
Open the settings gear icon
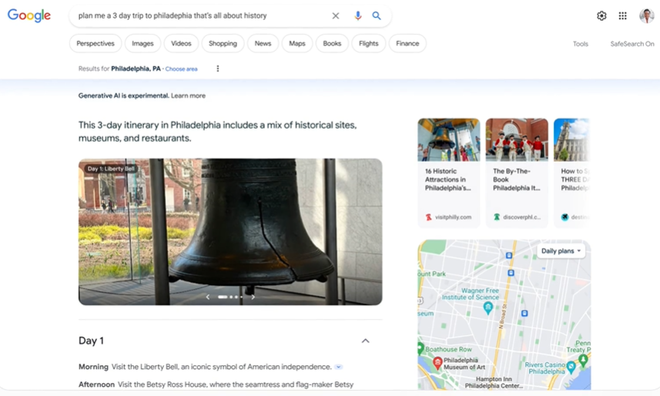(x=601, y=16)
